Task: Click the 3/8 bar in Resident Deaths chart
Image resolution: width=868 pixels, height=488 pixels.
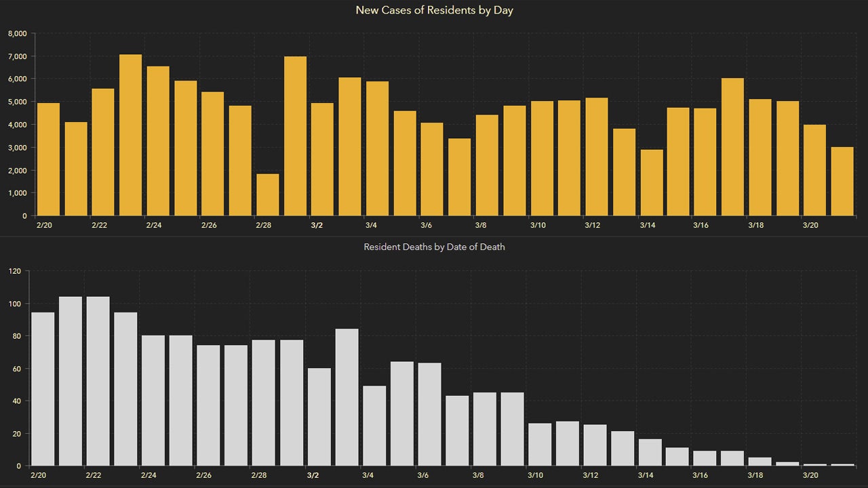Action: coord(484,429)
